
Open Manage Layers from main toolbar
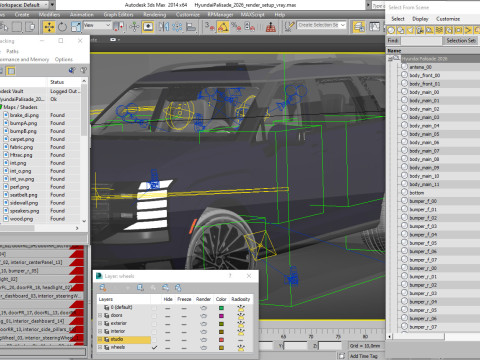[359, 27]
